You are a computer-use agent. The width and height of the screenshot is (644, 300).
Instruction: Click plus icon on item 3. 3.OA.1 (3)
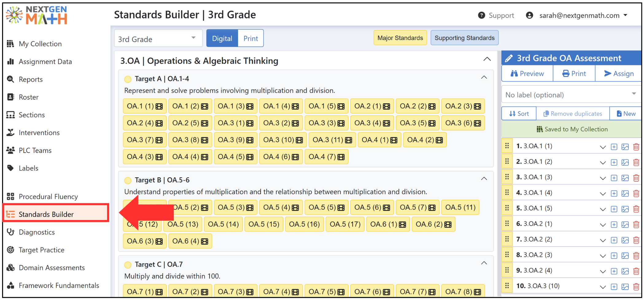[614, 178]
